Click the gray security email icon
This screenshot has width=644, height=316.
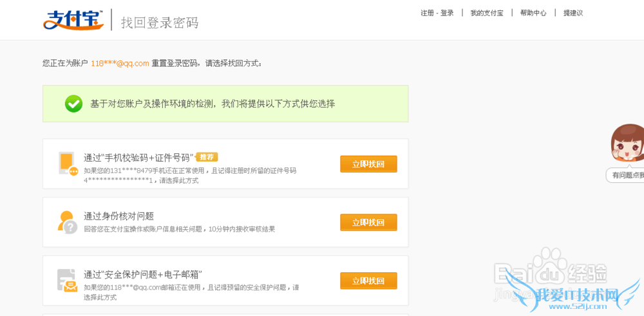[66, 281]
